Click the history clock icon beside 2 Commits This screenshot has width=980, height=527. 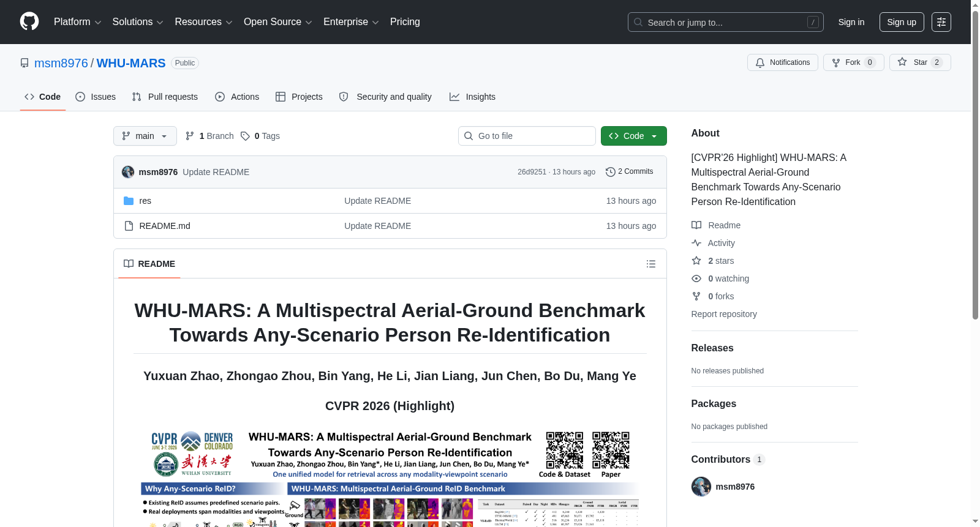[611, 172]
